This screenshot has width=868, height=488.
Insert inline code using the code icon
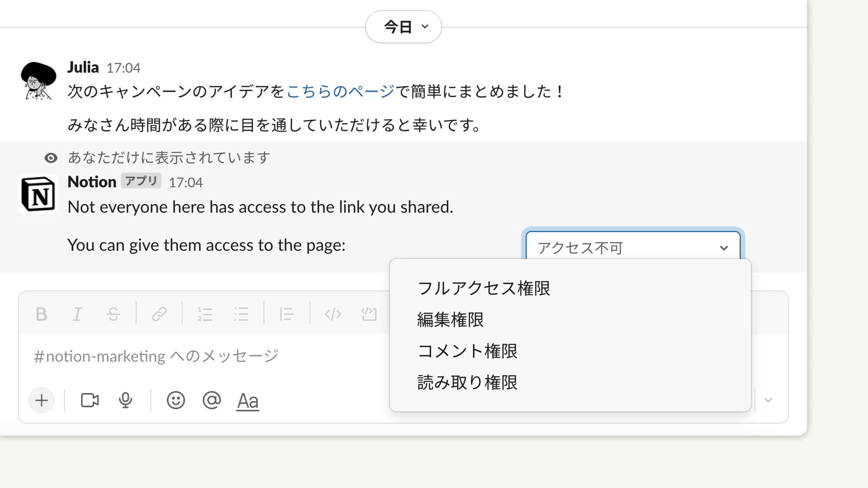click(333, 314)
